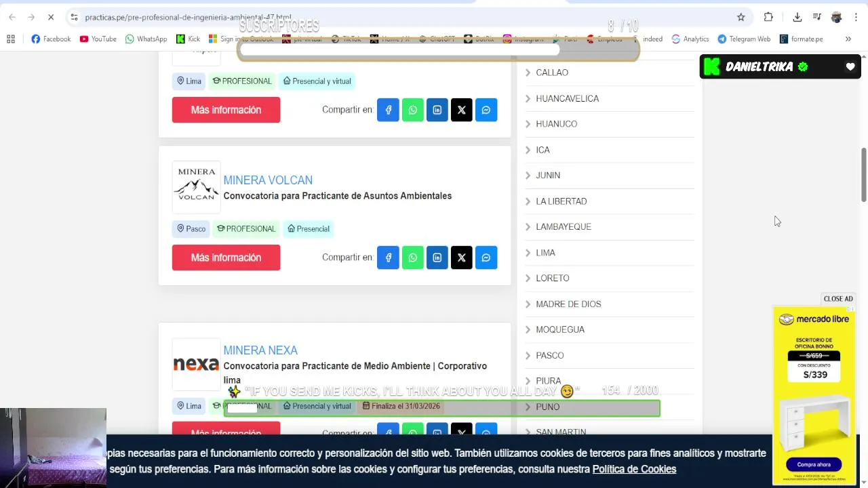The height and width of the screenshot is (488, 868).
Task: Open the Política de Cookies link
Action: pos(634,469)
